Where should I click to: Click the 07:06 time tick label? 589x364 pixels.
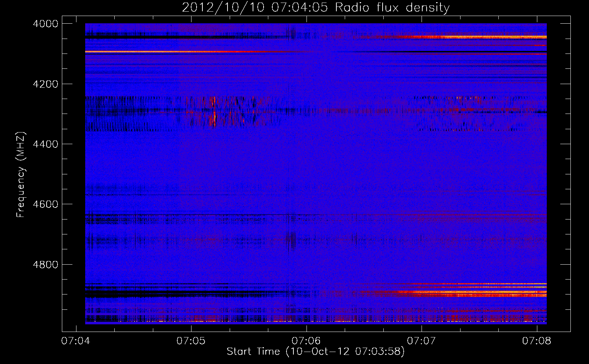306,341
